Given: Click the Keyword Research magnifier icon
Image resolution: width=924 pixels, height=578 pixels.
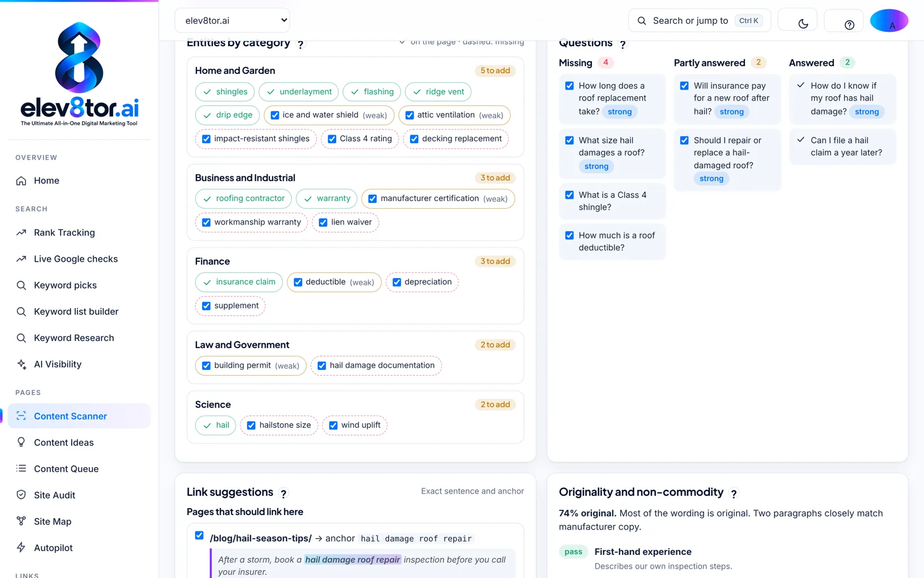Looking at the screenshot, I should pos(21,338).
